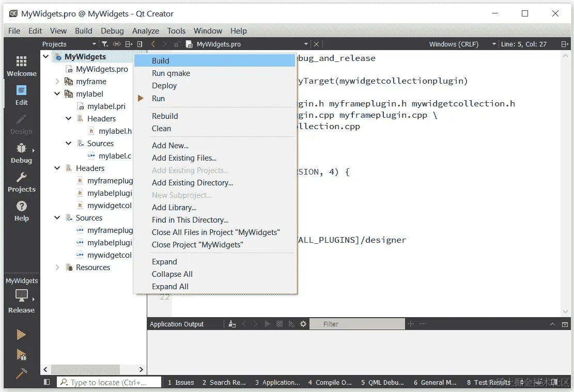Close the MyWidgets.pro document

point(316,44)
